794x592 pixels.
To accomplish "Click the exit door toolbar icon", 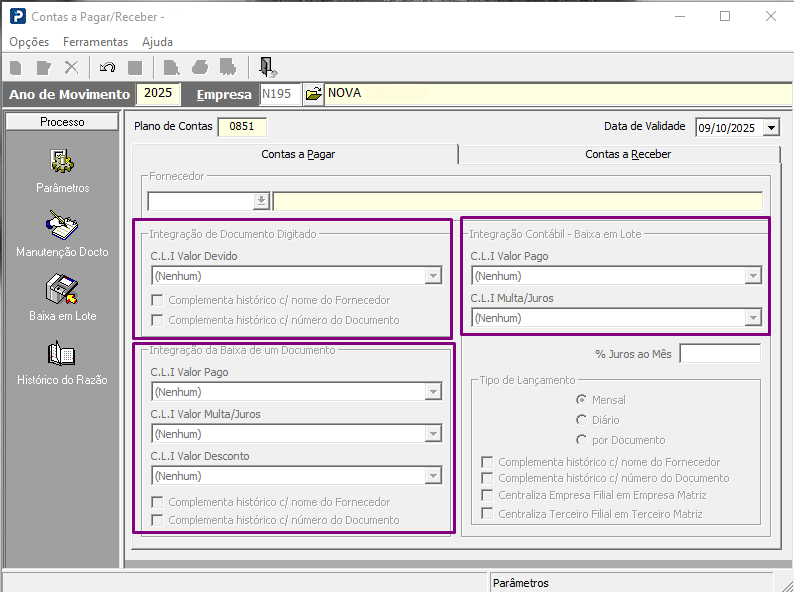I will pos(266,67).
